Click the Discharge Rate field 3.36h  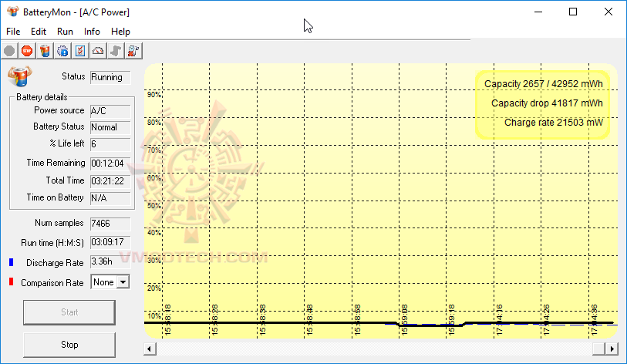coord(110,261)
